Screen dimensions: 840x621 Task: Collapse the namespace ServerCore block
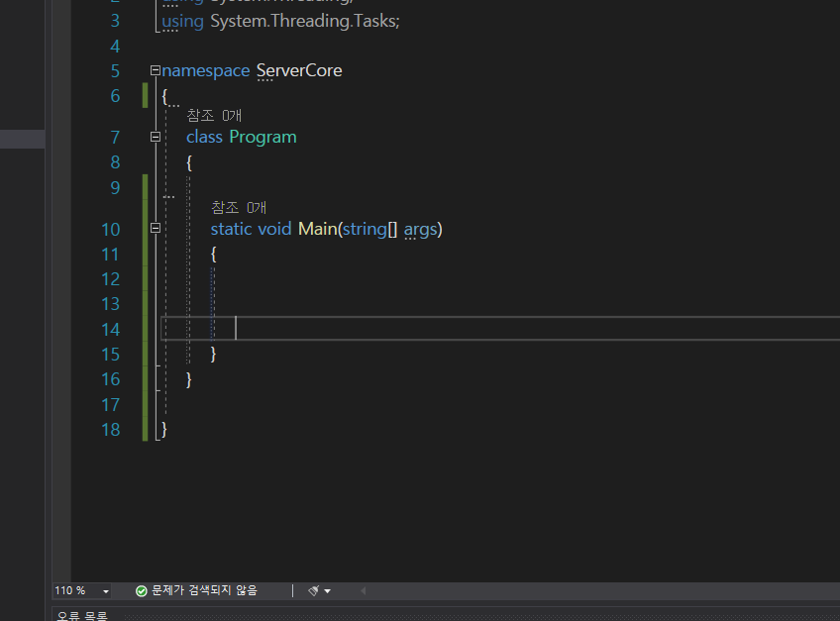point(156,70)
